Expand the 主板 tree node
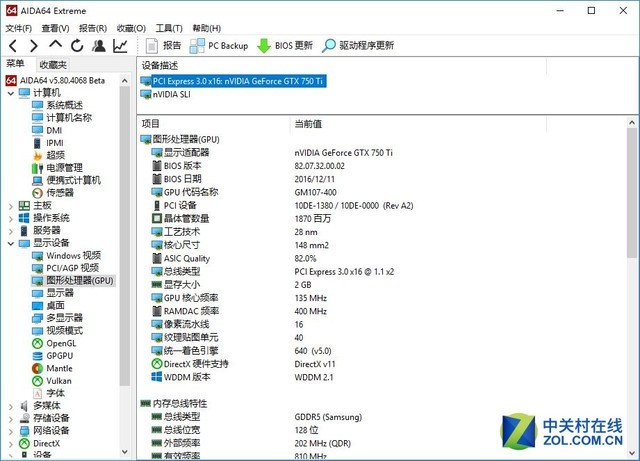The width and height of the screenshot is (640, 461). tap(11, 206)
